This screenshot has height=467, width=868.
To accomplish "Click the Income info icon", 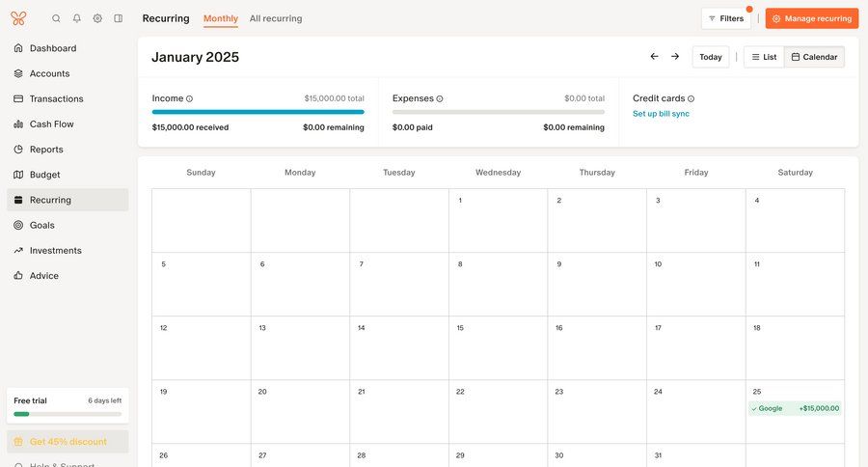I will pyautogui.click(x=189, y=98).
